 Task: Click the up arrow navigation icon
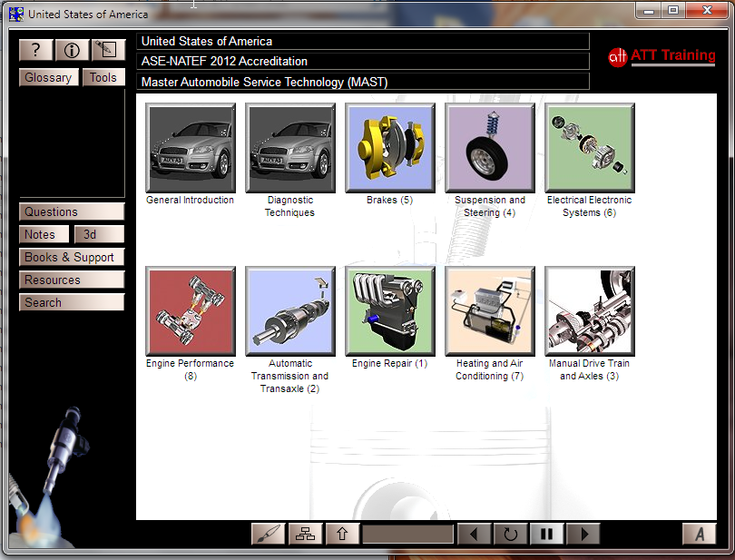[342, 534]
